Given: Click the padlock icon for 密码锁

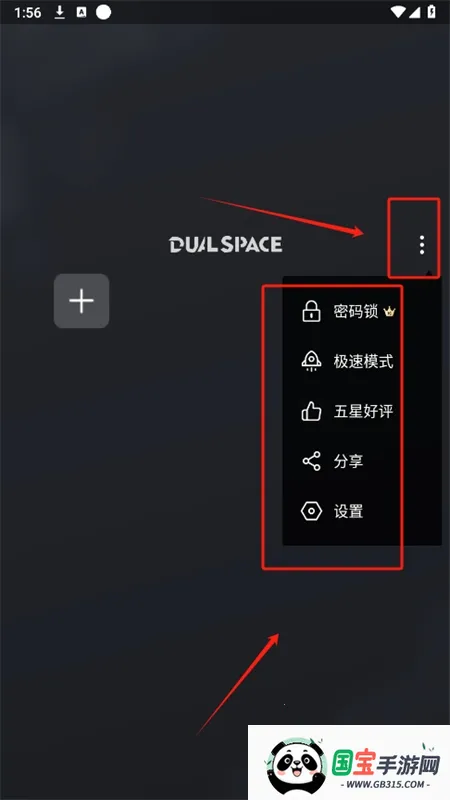Looking at the screenshot, I should [311, 311].
